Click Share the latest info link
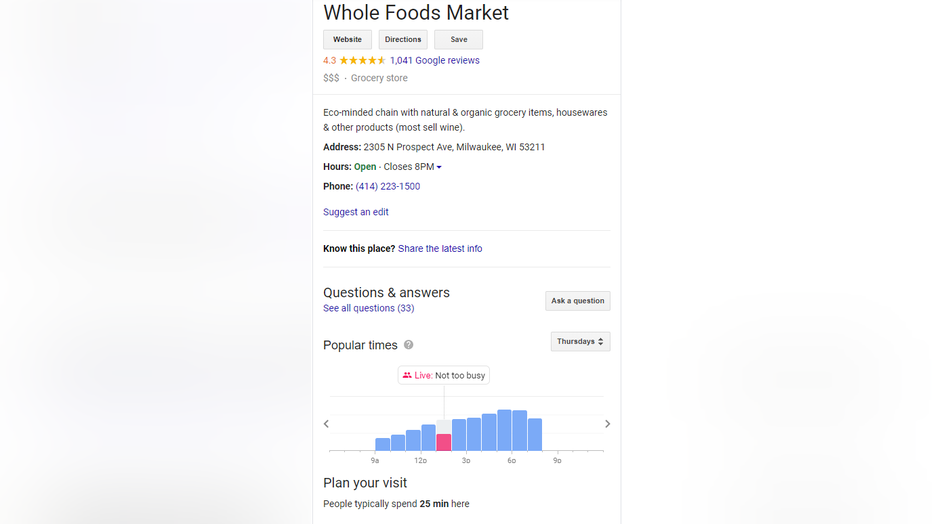The image size is (932, 524). tap(440, 249)
